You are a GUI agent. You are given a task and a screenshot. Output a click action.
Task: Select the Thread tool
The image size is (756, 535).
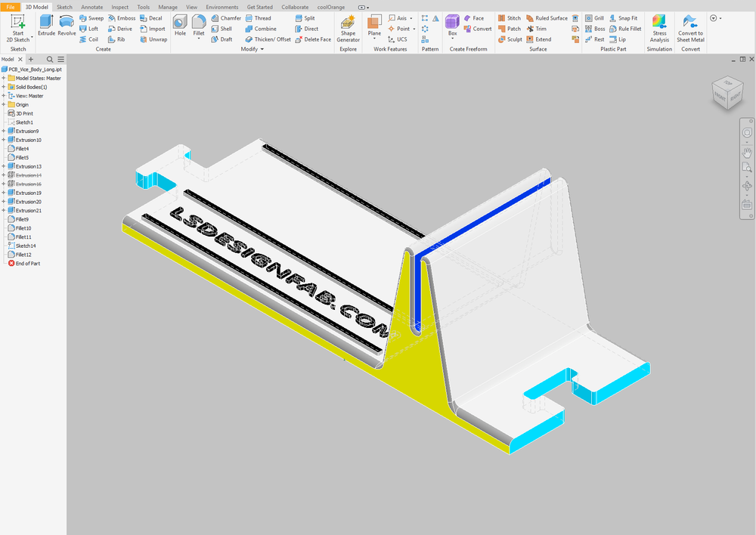pos(259,18)
